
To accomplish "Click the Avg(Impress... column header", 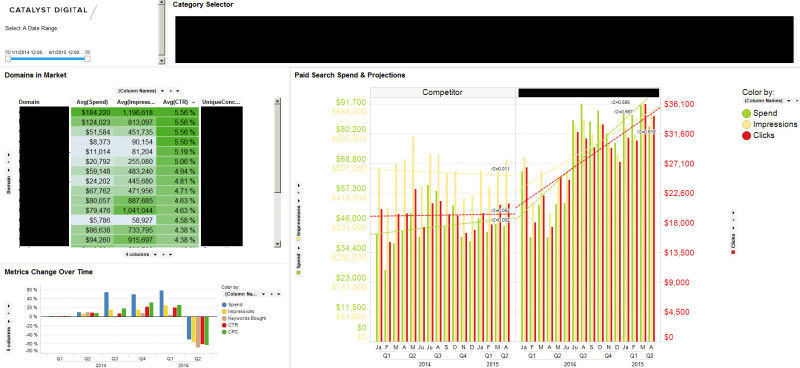I will 136,102.
